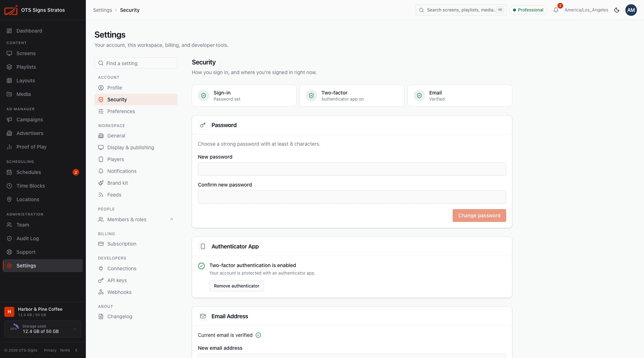Open Advertisers page
The width and height of the screenshot is (644, 358).
[43, 133]
